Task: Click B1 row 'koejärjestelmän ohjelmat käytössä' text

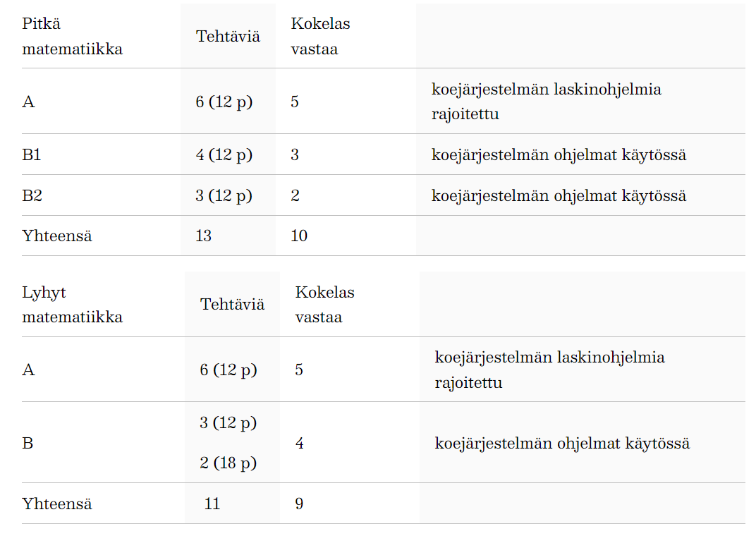Action: (x=559, y=154)
